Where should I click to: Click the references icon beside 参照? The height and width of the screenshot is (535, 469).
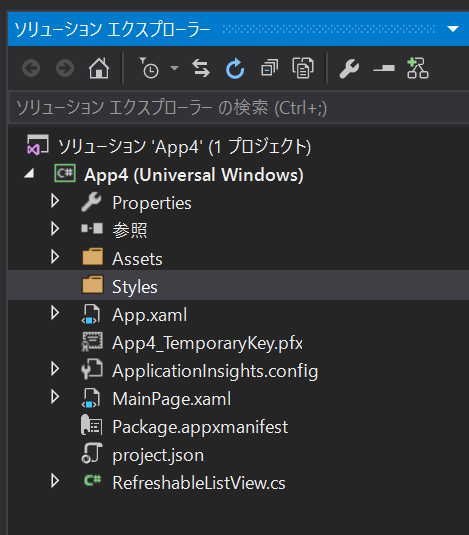(x=92, y=228)
